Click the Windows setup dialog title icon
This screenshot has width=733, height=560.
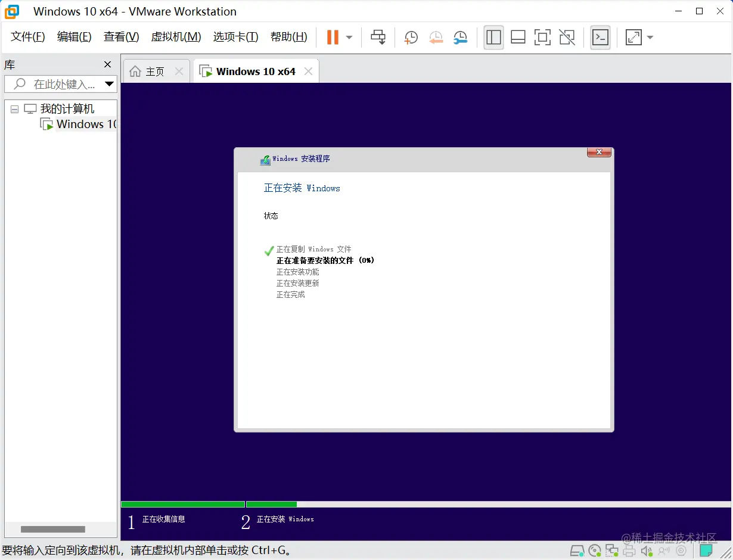click(x=265, y=160)
